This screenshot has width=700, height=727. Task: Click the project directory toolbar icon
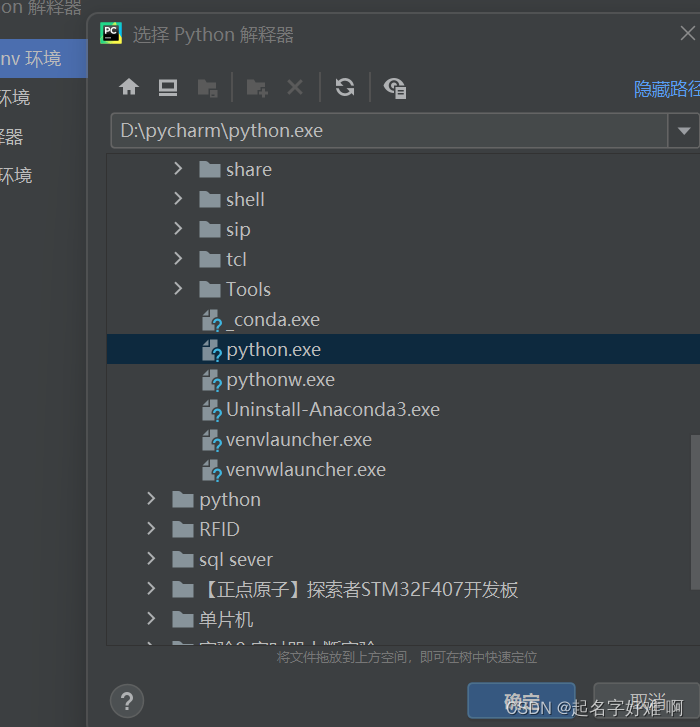207,88
